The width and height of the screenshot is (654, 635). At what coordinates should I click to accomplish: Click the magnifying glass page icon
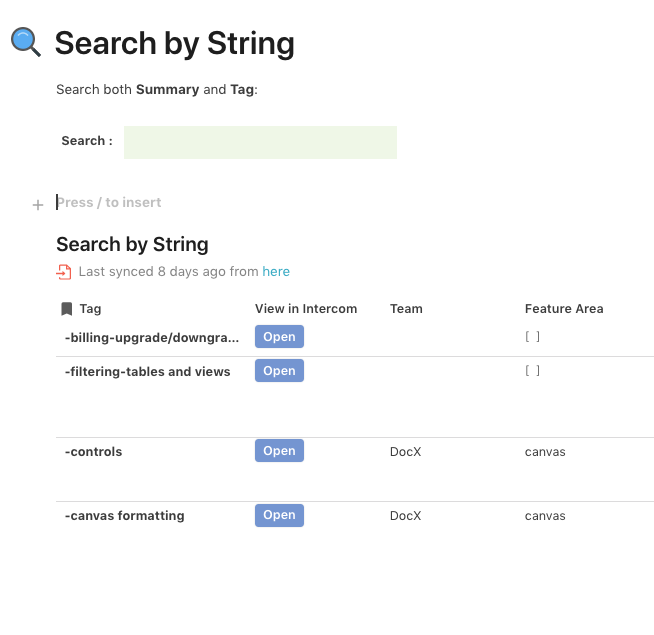pos(26,42)
